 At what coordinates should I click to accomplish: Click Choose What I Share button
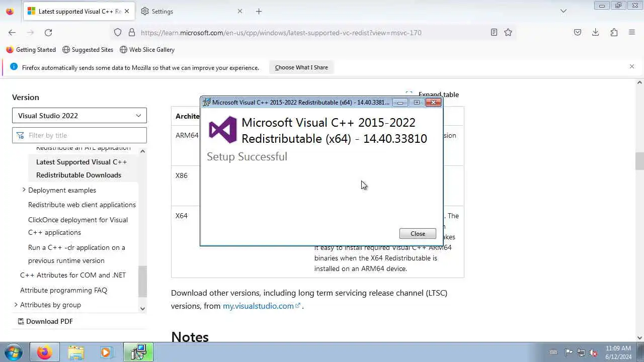click(x=301, y=67)
